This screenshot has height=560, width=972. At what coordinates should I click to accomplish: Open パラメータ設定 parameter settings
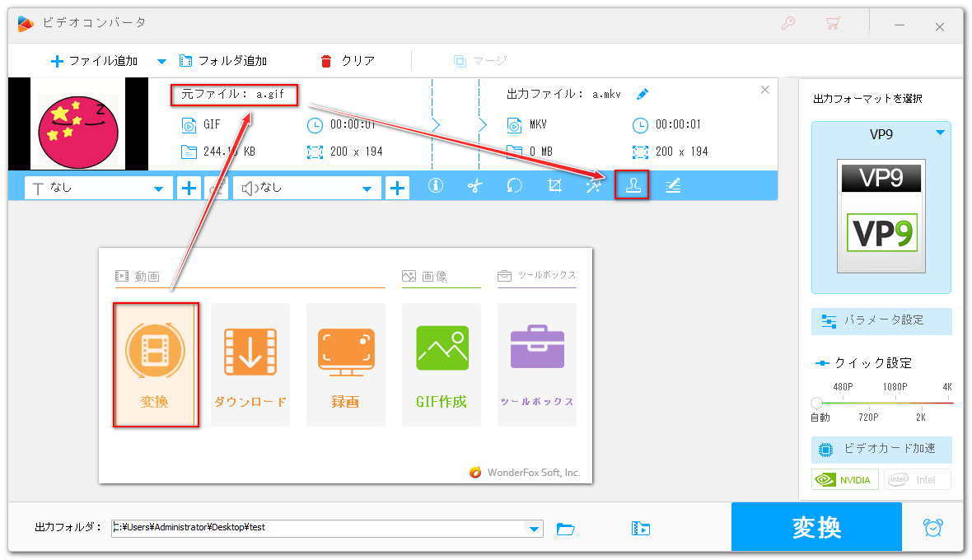(x=881, y=321)
